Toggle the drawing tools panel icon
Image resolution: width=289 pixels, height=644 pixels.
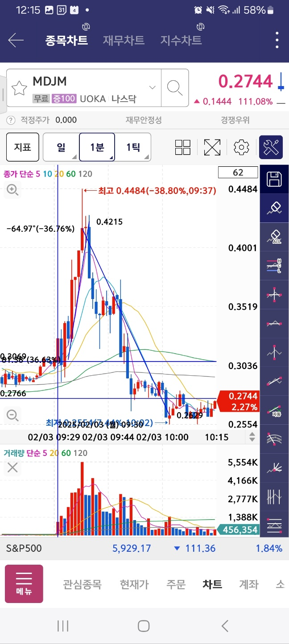click(x=271, y=147)
